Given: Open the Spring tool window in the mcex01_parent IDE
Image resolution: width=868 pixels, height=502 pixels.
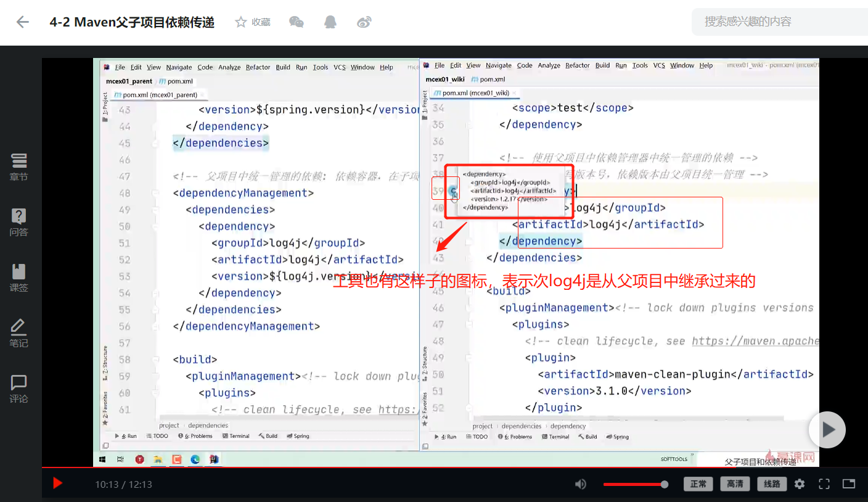Looking at the screenshot, I should [298, 436].
